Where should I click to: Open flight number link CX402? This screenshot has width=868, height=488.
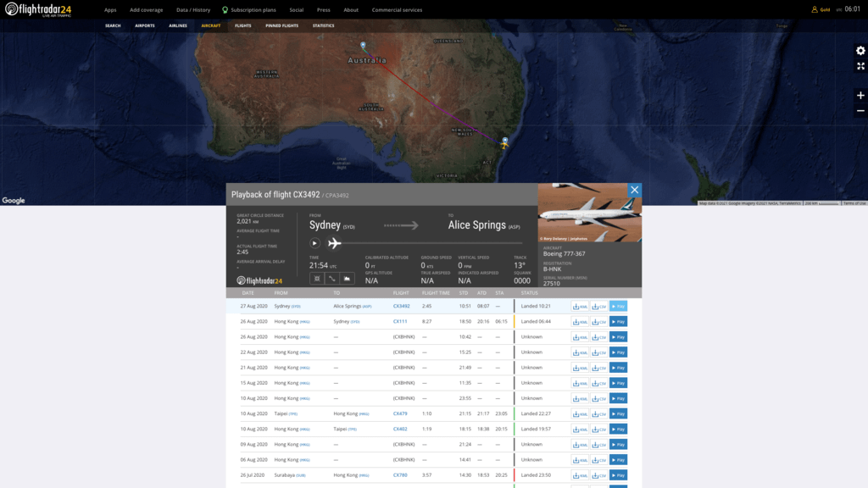[400, 429]
